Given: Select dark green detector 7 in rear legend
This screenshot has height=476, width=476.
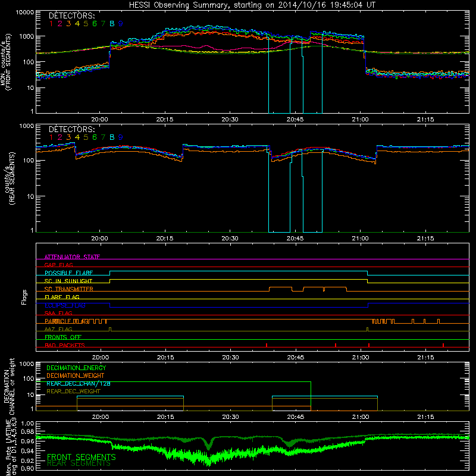Looking at the screenshot, I should (103, 137).
